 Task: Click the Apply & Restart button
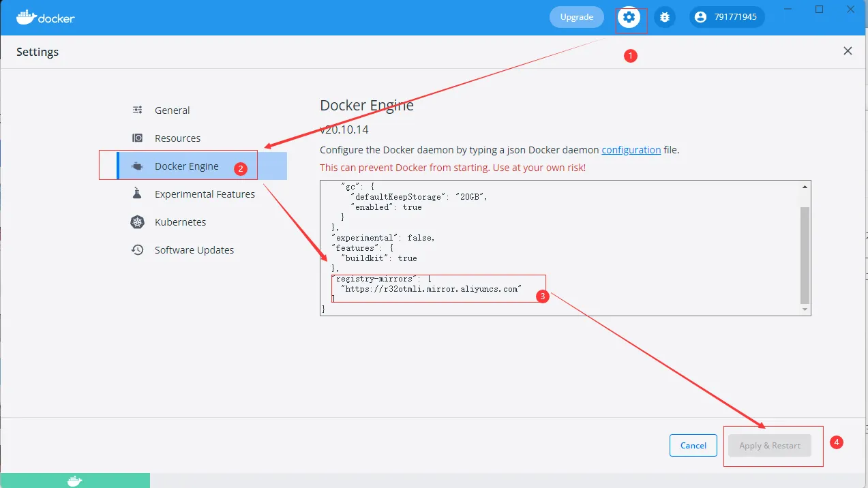[770, 446]
